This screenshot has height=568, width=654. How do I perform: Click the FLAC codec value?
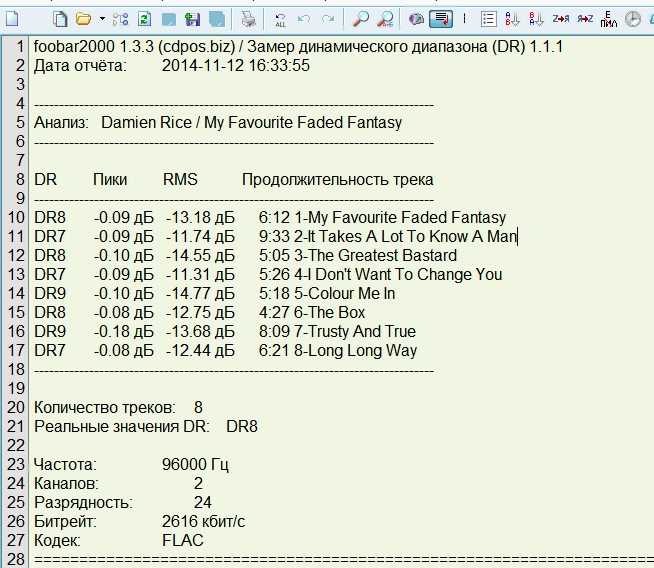tap(183, 541)
